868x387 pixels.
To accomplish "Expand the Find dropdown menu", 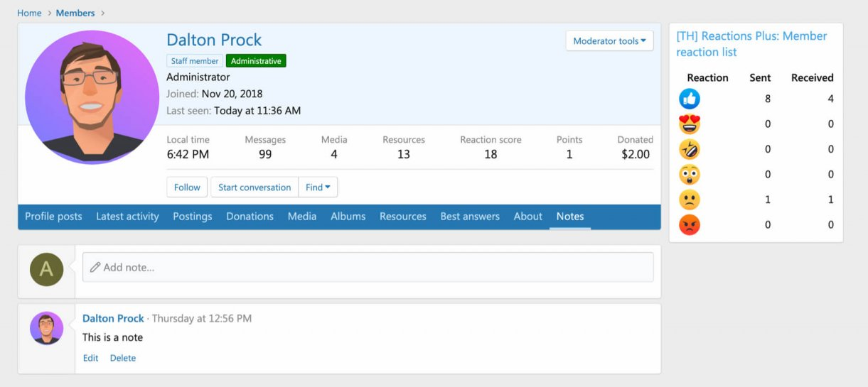I will [318, 187].
